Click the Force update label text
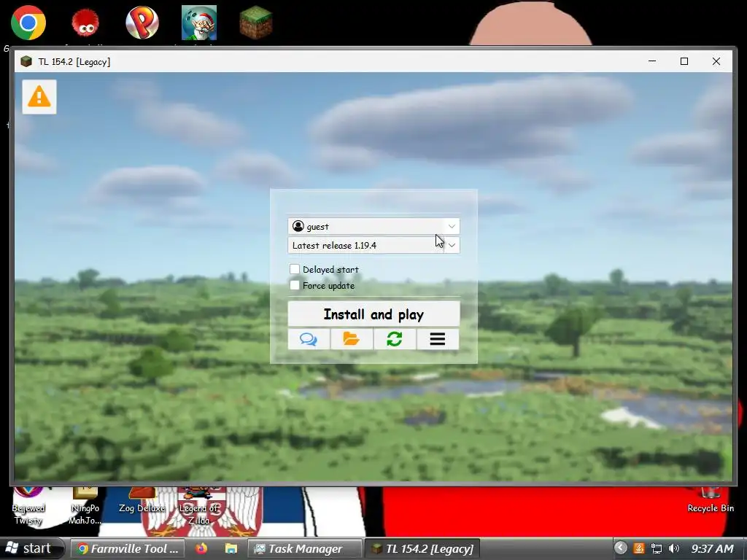This screenshot has width=747, height=560. (329, 286)
